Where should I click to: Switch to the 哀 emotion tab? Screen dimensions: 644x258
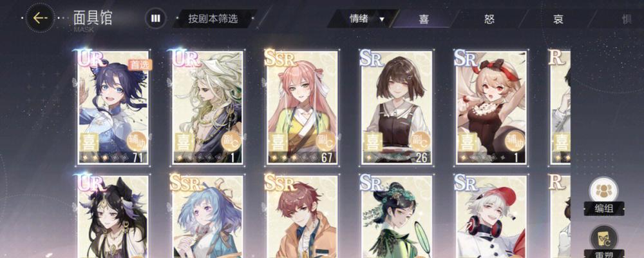pyautogui.click(x=558, y=19)
